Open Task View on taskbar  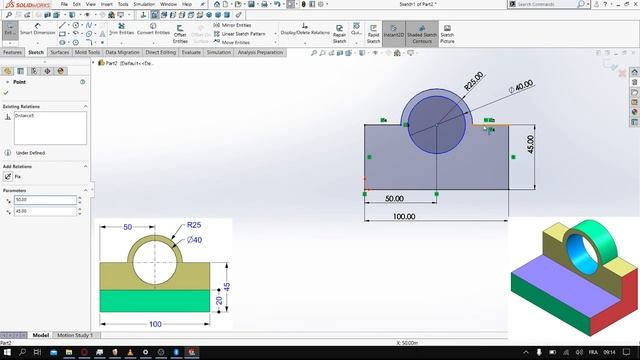38,352
